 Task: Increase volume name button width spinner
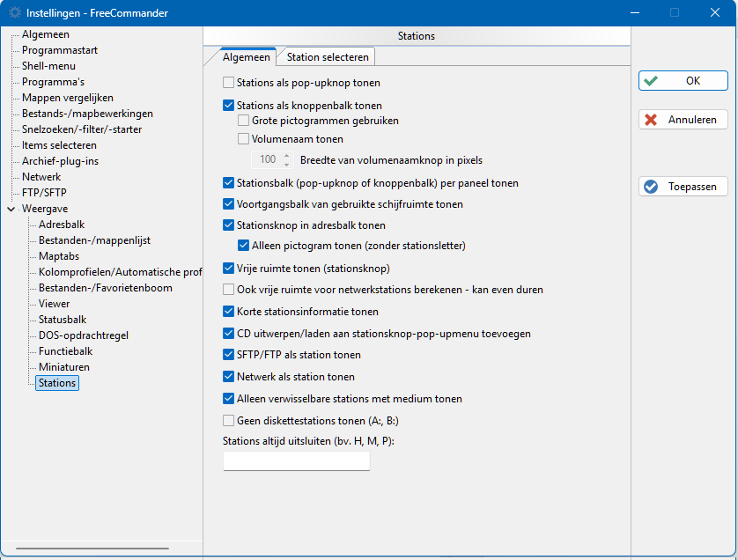(x=286, y=156)
